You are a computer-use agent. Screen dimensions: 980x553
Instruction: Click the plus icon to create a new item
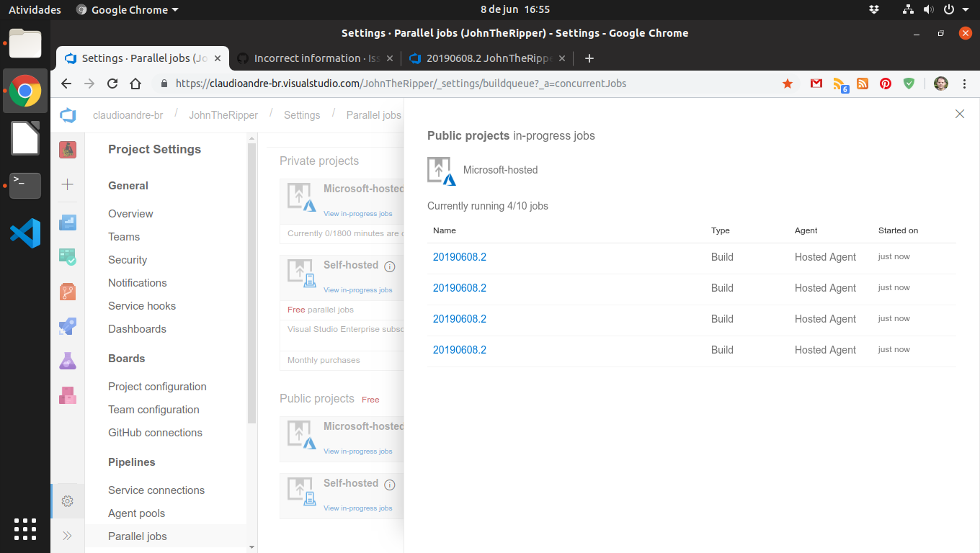point(67,185)
